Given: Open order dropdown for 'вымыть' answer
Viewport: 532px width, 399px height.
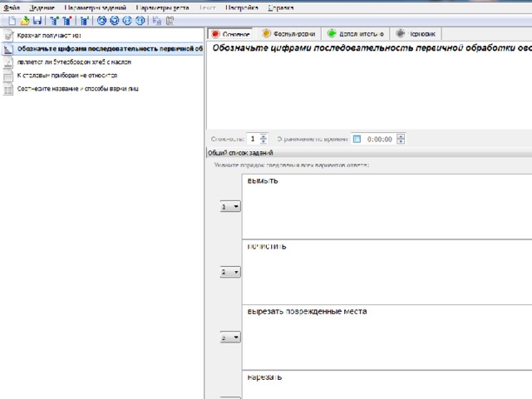Looking at the screenshot, I should tap(230, 206).
